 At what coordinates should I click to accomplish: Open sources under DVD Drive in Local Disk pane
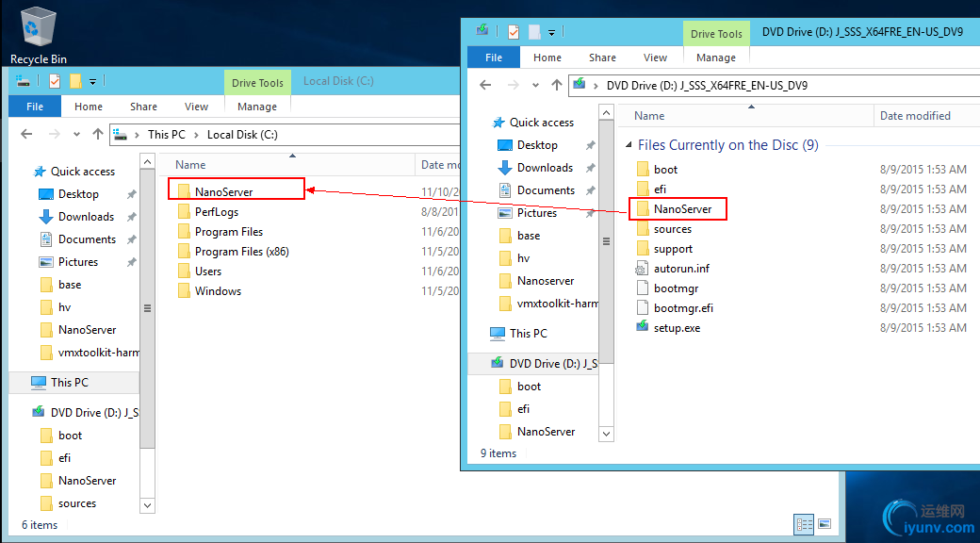(77, 503)
